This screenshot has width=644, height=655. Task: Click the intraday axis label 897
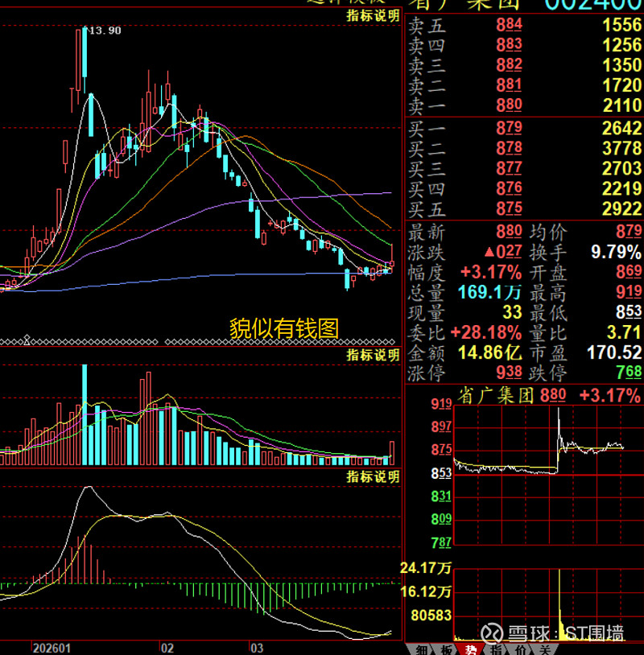click(x=441, y=426)
